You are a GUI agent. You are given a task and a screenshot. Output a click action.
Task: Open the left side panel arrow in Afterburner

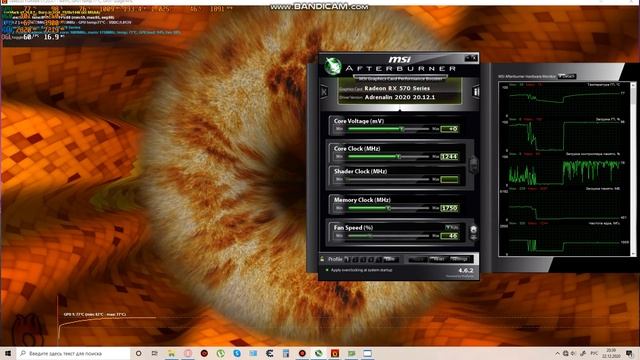324,92
